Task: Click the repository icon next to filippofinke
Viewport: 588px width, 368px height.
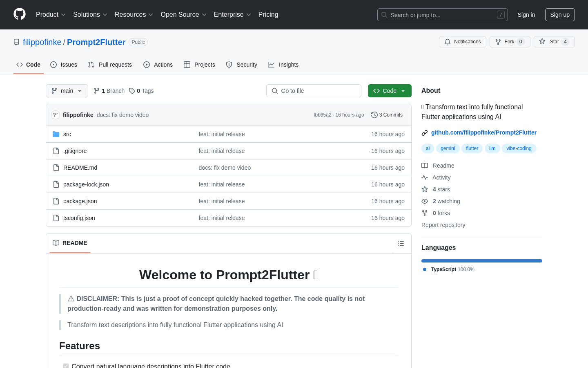Action: coord(16,42)
